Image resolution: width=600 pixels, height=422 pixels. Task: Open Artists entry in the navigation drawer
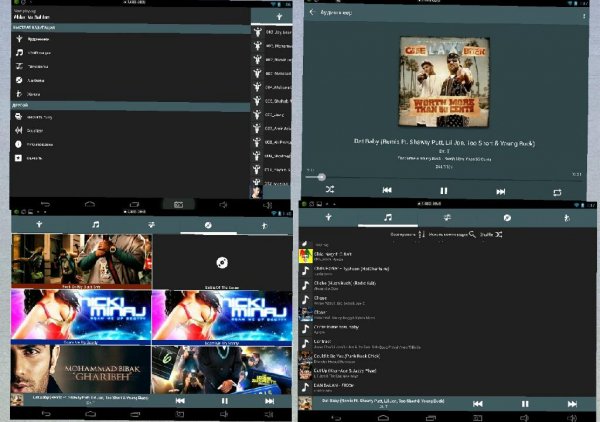pos(130,39)
